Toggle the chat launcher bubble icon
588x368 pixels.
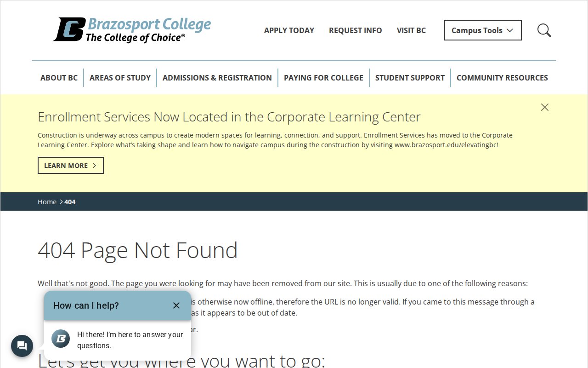22,346
